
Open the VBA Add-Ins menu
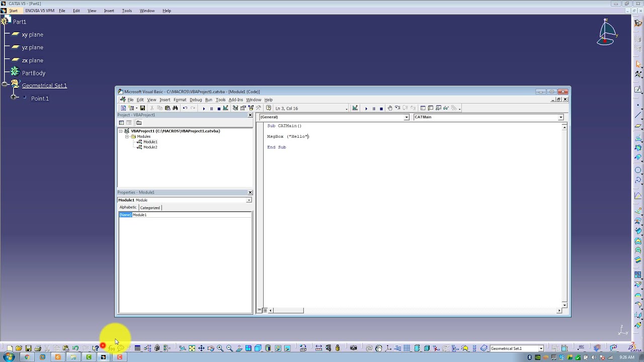click(235, 100)
